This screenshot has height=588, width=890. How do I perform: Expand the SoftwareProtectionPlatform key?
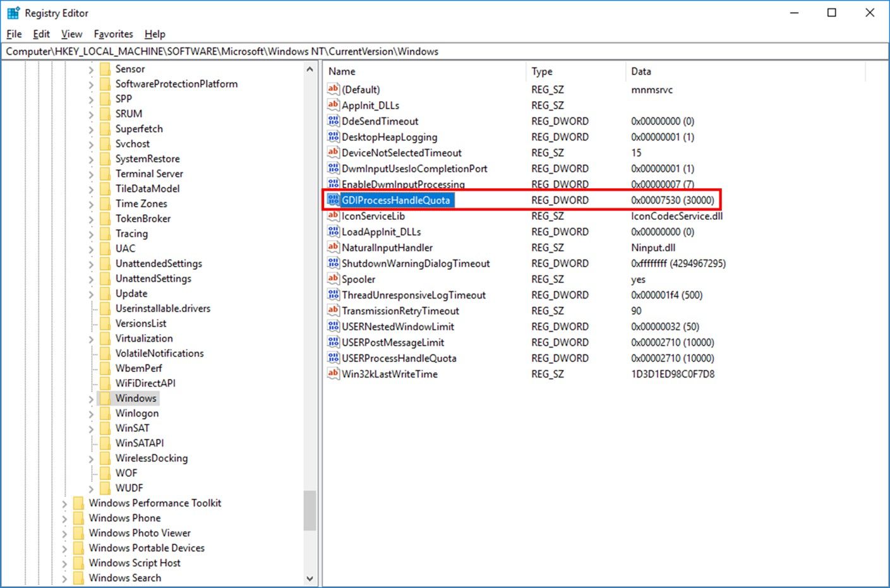click(x=91, y=85)
